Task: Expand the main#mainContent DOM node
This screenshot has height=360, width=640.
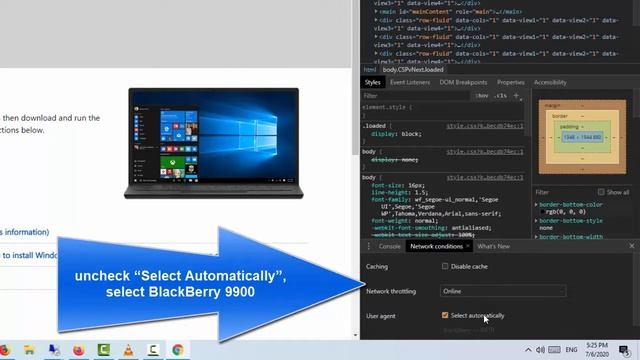Action: tap(376, 11)
